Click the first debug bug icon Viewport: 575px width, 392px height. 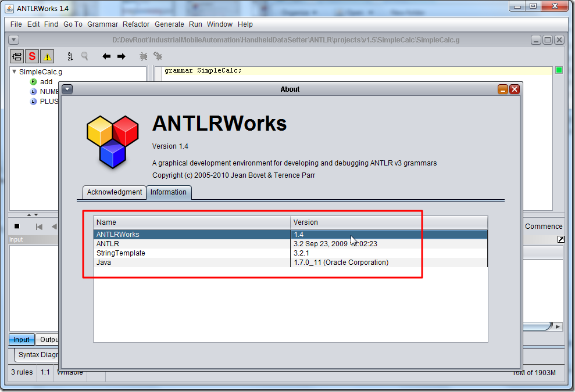pyautogui.click(x=144, y=56)
